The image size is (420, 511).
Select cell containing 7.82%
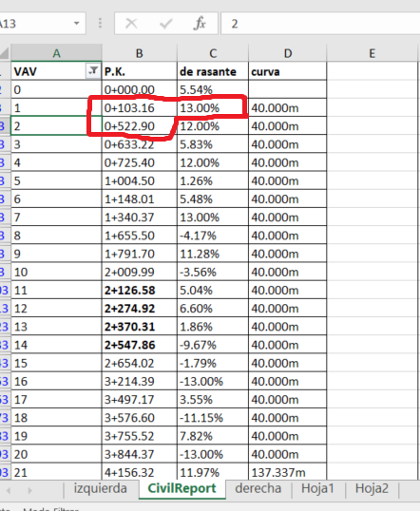coord(213,436)
